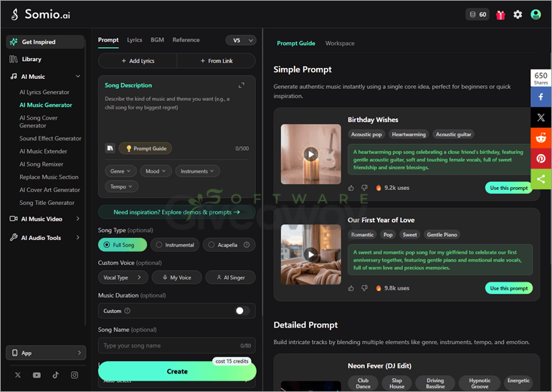Collapse the AI Music sidebar section
Image resolution: width=552 pixels, height=392 pixels.
click(78, 77)
